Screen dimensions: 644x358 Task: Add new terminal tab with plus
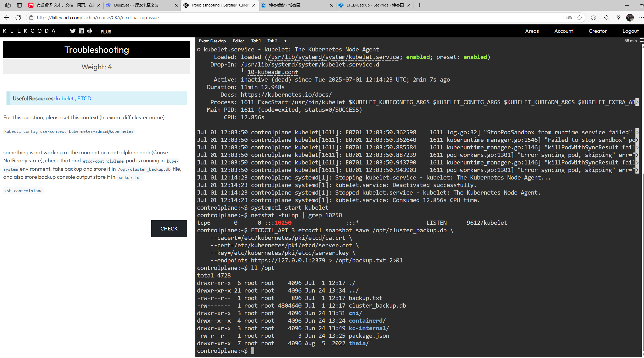click(285, 41)
